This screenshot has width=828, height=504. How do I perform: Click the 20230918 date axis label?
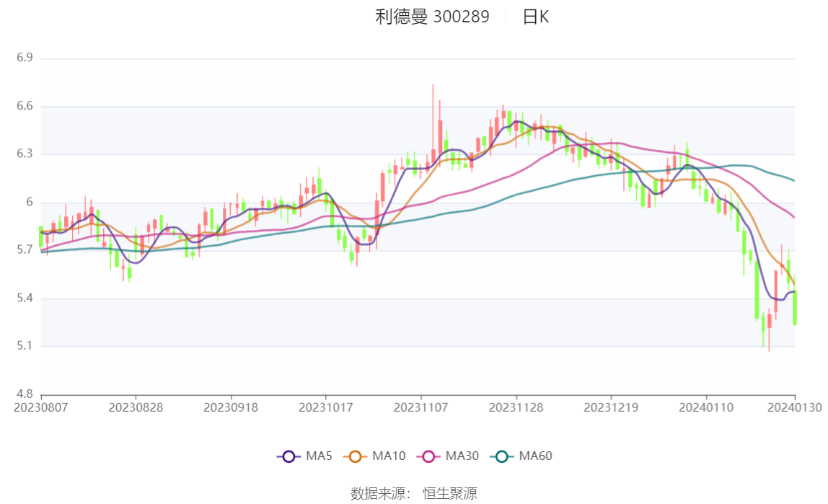click(231, 407)
